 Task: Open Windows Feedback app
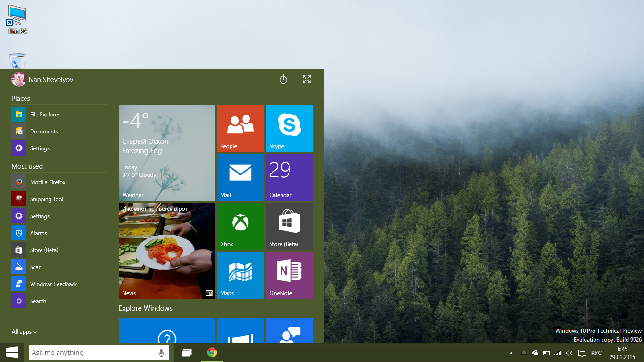59,284
